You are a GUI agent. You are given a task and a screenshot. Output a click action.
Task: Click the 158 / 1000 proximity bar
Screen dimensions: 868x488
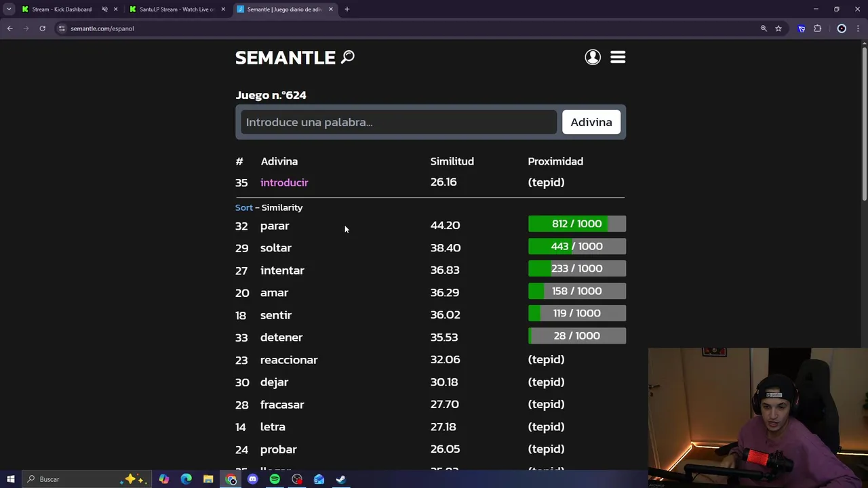[577, 291]
